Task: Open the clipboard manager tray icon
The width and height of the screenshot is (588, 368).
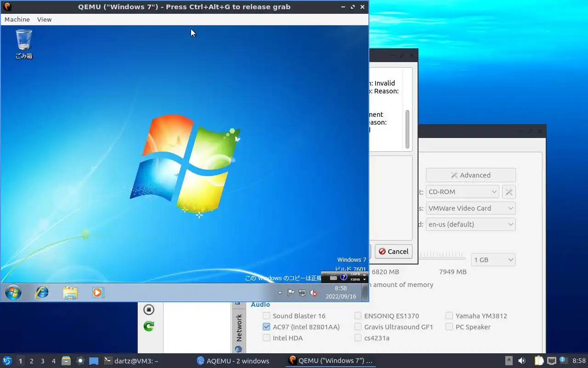Action: (539, 361)
